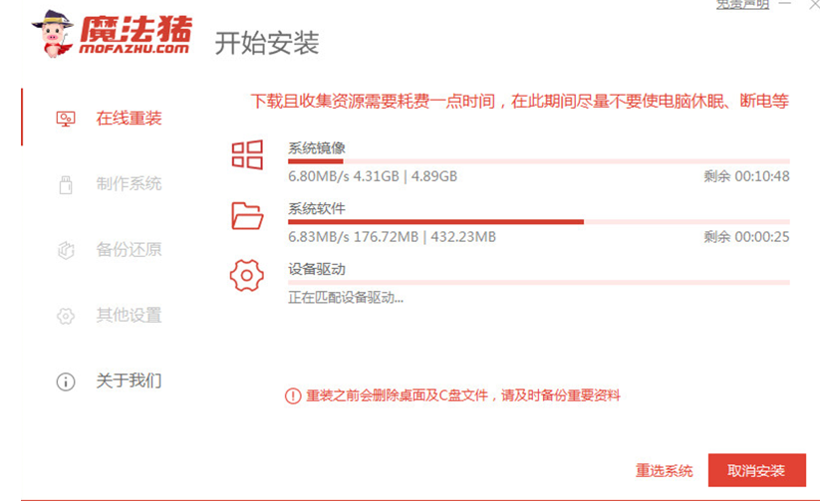Open the 其他设置 sidebar item
Viewport: 820px width, 504px height.
[129, 316]
